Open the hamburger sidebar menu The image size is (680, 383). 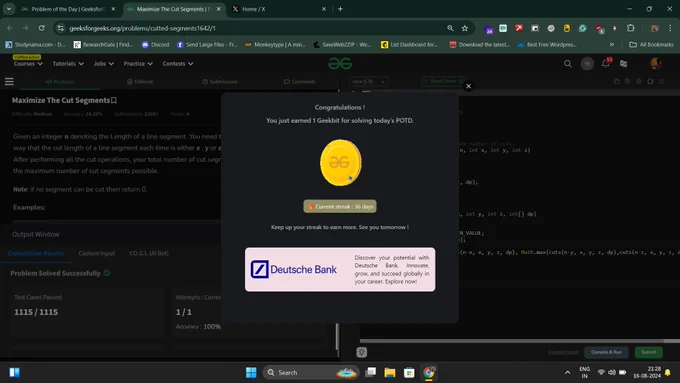coord(9,82)
